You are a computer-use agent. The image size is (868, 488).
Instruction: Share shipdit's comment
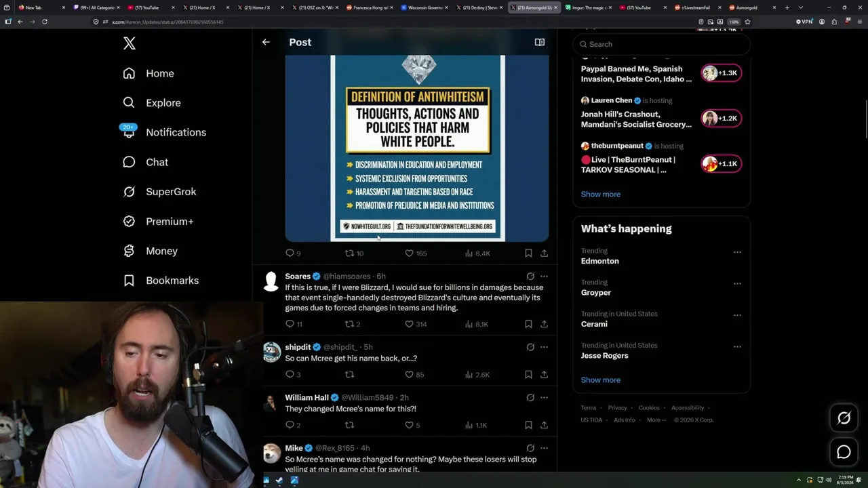click(544, 374)
